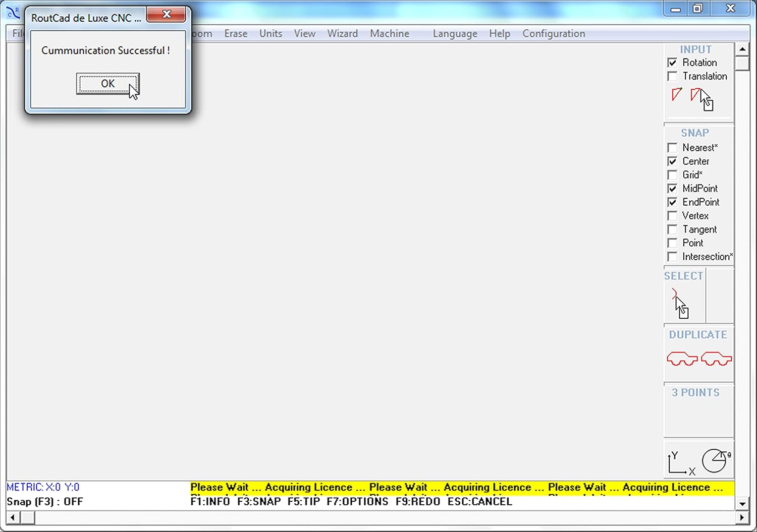
Task: Open the Wizard menu
Action: 342,33
